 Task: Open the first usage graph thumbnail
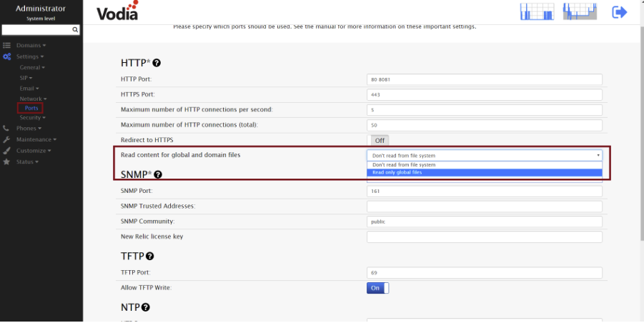[x=535, y=11]
